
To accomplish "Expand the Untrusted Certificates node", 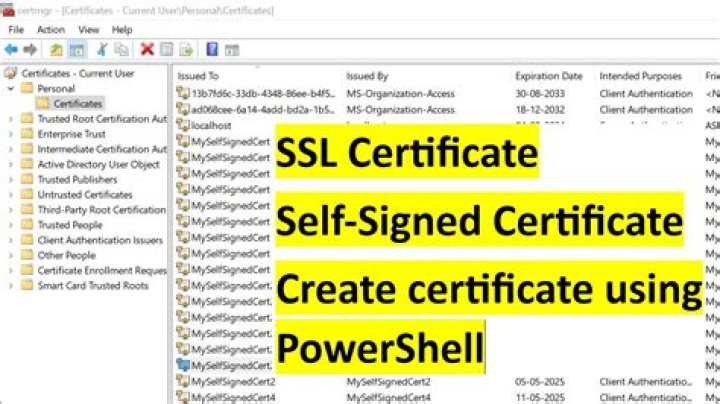I will (11, 195).
